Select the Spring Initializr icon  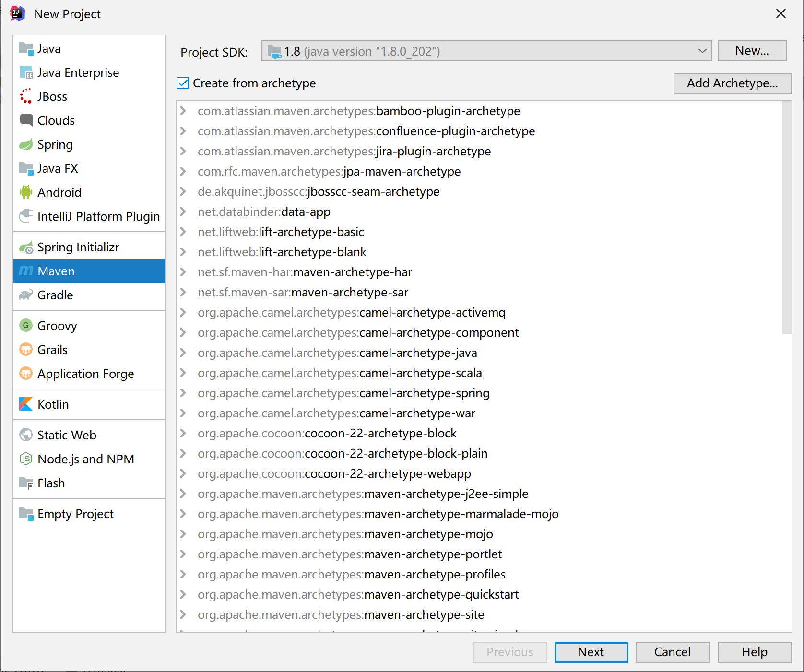coord(26,247)
